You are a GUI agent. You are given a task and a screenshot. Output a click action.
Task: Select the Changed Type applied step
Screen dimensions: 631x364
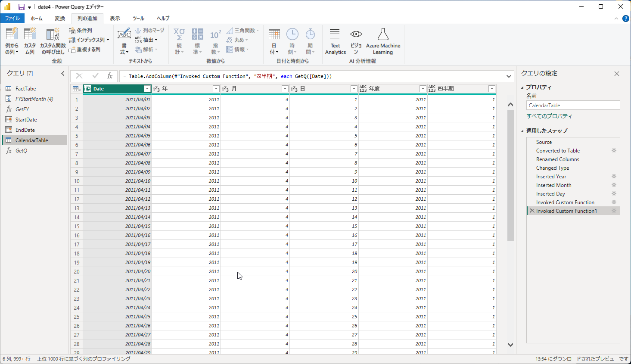(x=552, y=168)
